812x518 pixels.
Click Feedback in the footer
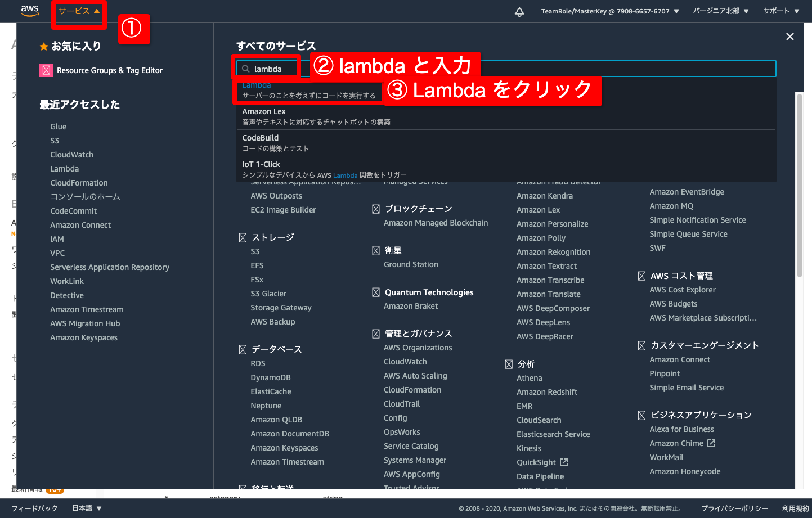tap(34, 508)
